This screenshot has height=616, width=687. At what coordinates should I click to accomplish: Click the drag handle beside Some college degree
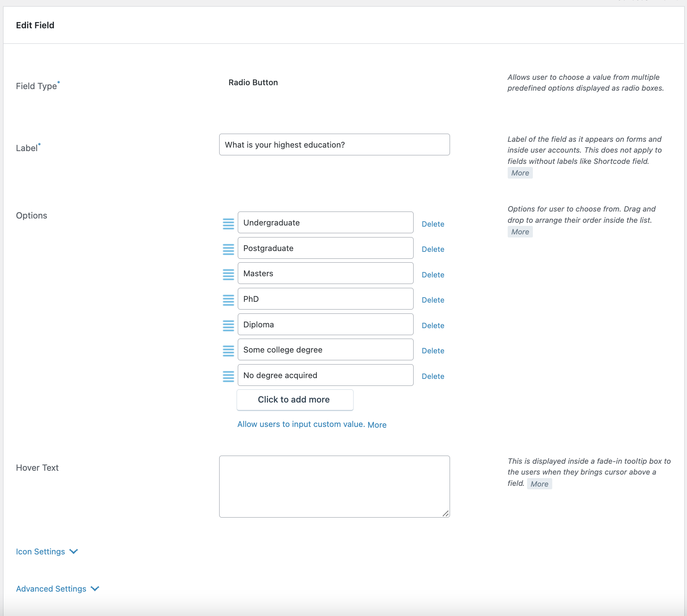(228, 351)
